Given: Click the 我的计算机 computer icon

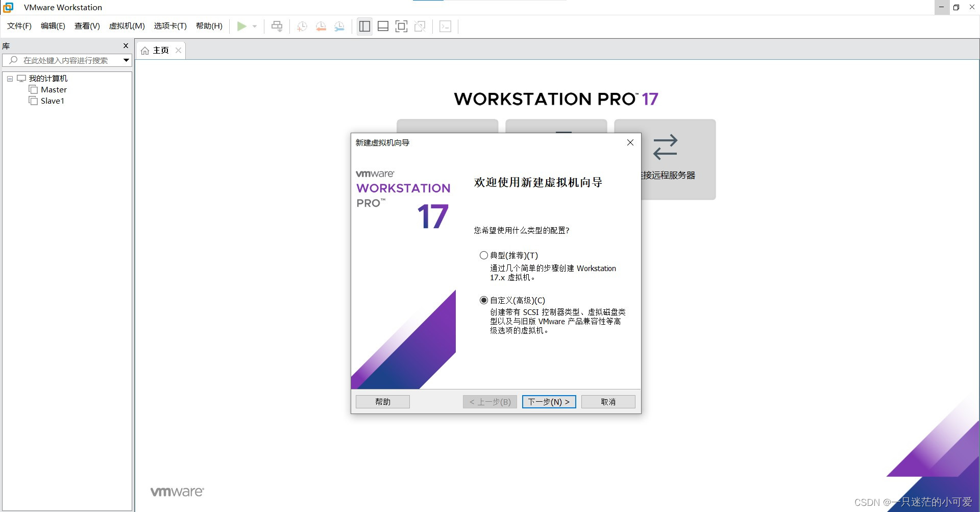Looking at the screenshot, I should [x=21, y=78].
